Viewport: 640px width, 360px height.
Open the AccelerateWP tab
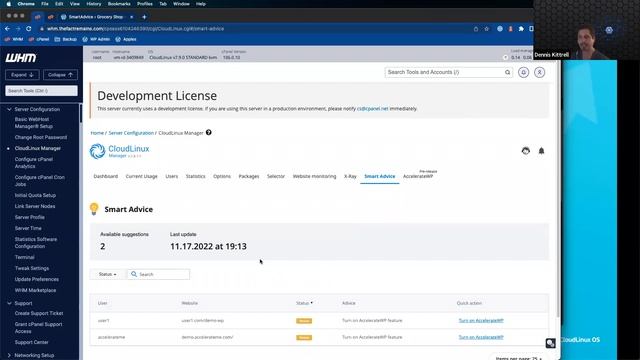pos(418,176)
